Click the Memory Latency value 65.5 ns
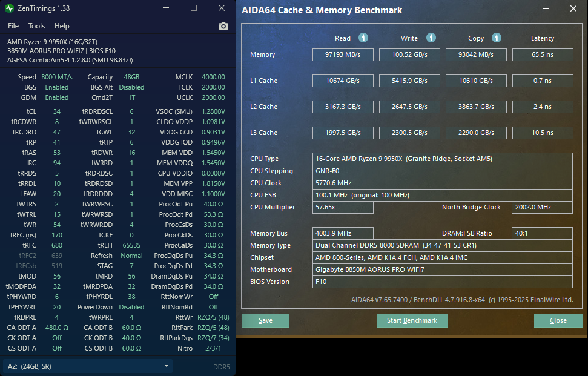The height and width of the screenshot is (376, 588). point(543,54)
